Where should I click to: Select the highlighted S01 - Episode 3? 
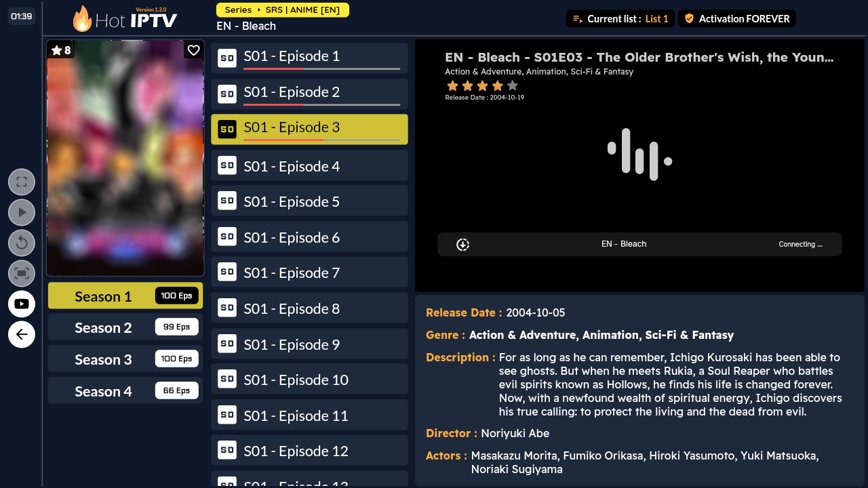[309, 129]
